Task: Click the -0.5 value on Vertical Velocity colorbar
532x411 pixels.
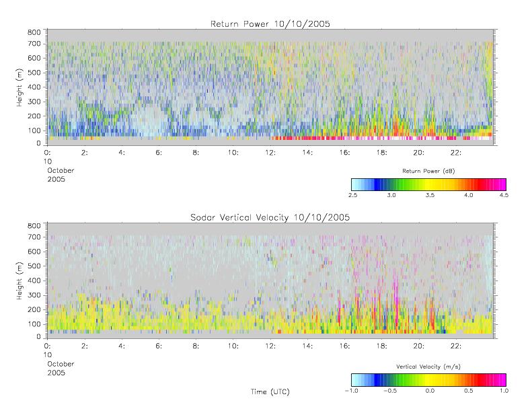Action: click(390, 391)
